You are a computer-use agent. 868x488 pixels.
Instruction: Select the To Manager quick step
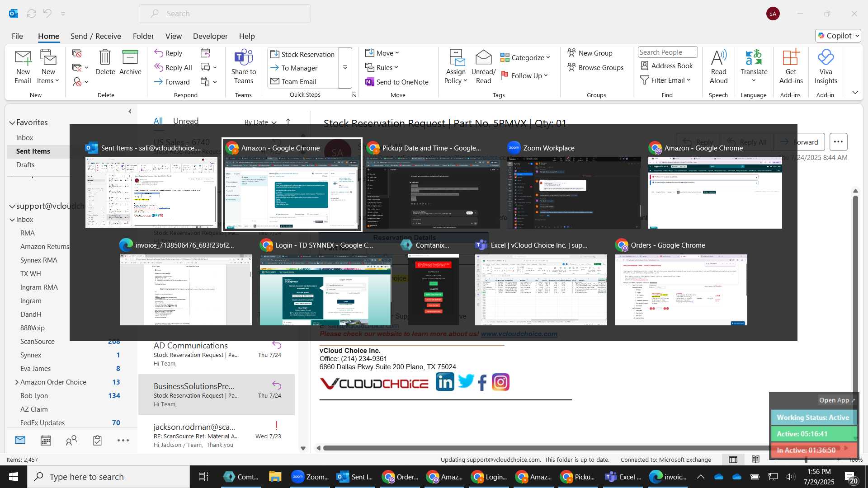294,68
